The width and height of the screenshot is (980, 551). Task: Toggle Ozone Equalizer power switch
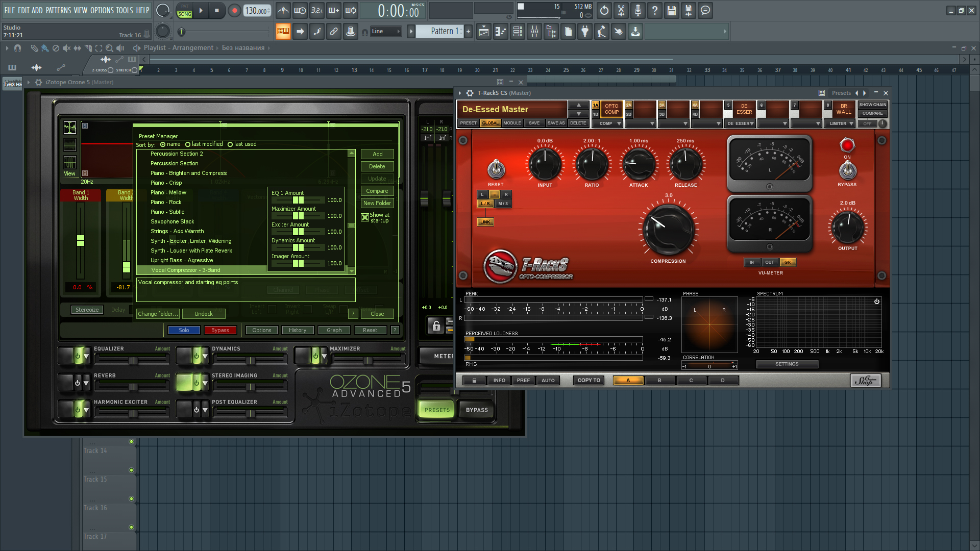[x=78, y=356]
